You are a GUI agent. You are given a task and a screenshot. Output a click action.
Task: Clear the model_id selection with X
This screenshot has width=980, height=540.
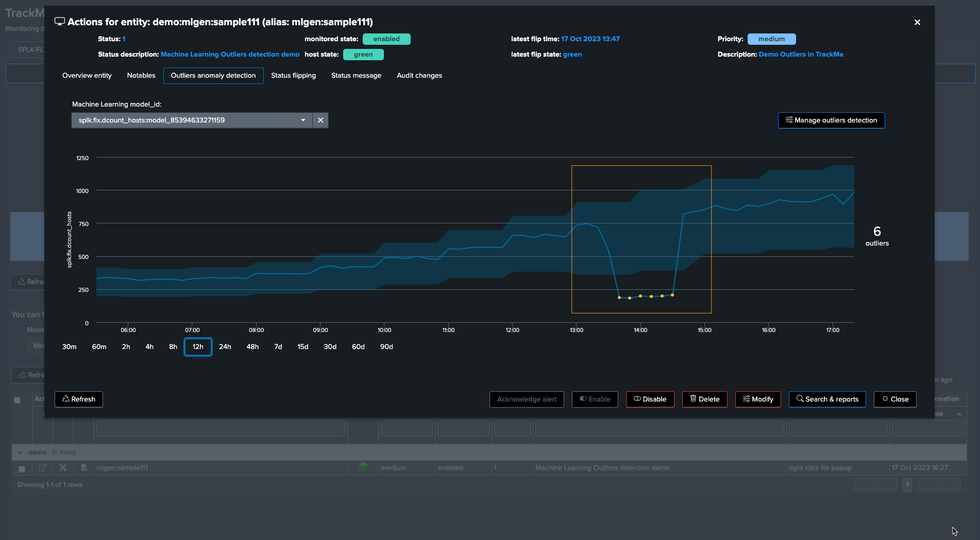click(x=320, y=120)
